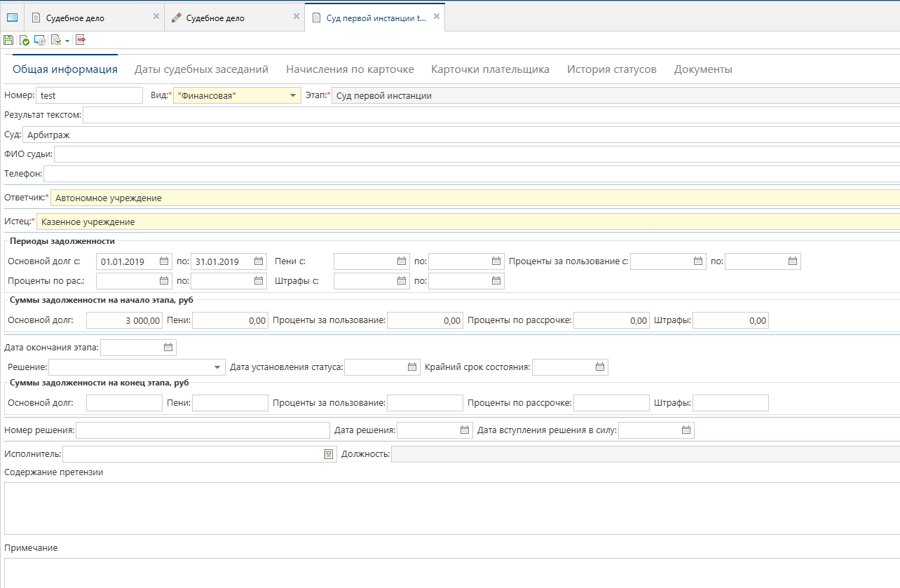Click start-of-stage Проценты по рассрочке amount
Screen dimensions: 900x588
(612, 320)
